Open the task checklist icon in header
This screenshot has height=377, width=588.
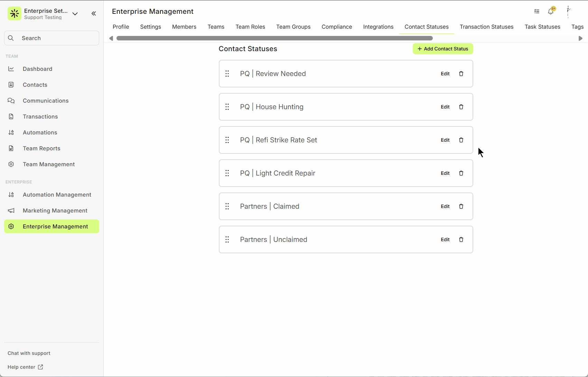click(536, 11)
